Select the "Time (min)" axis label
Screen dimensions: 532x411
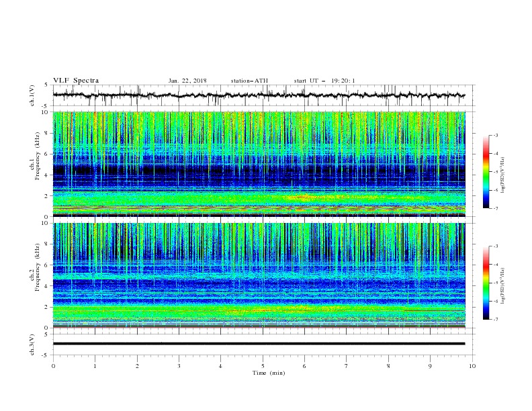(x=269, y=373)
